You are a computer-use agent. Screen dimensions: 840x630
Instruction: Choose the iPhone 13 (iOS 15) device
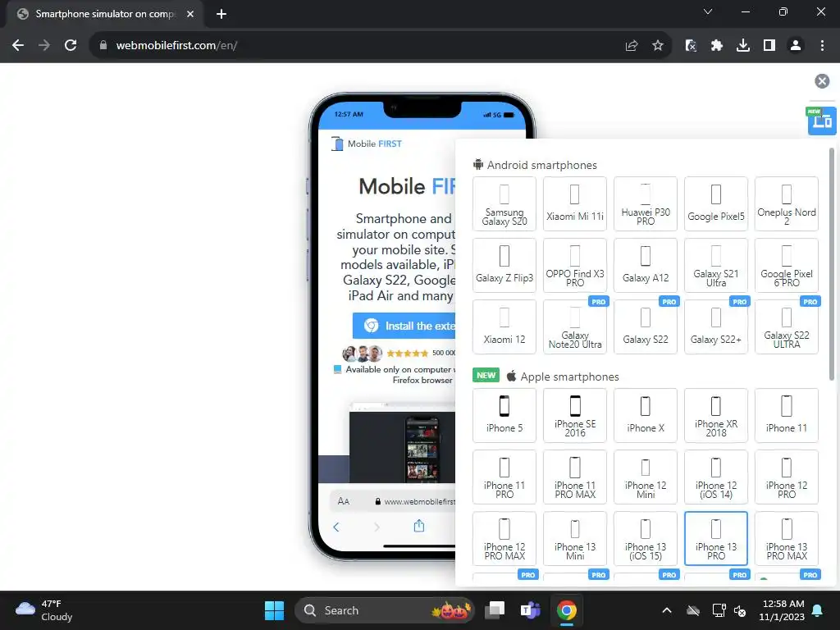(x=646, y=538)
